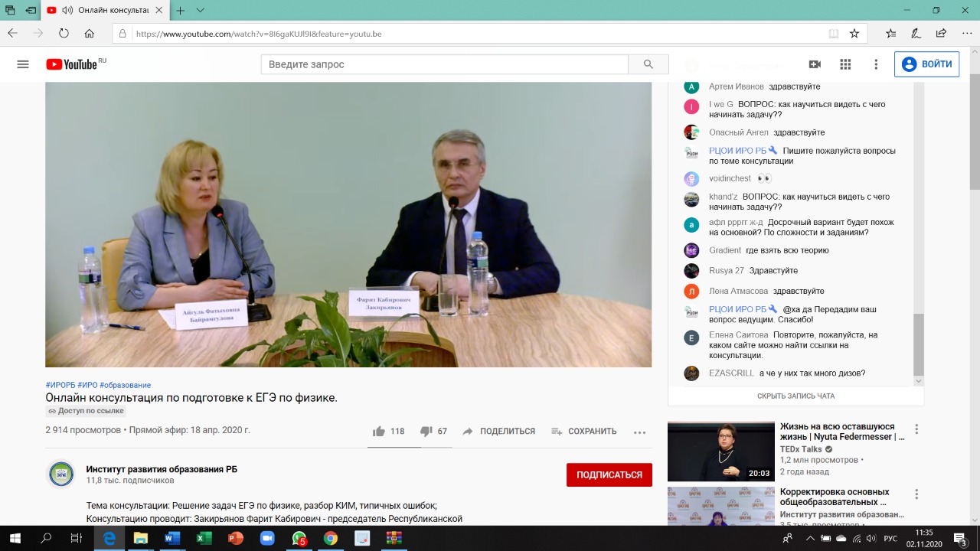The height and width of the screenshot is (551, 980).
Task: Expand options for Nyuta Federmesser video
Action: 916,429
